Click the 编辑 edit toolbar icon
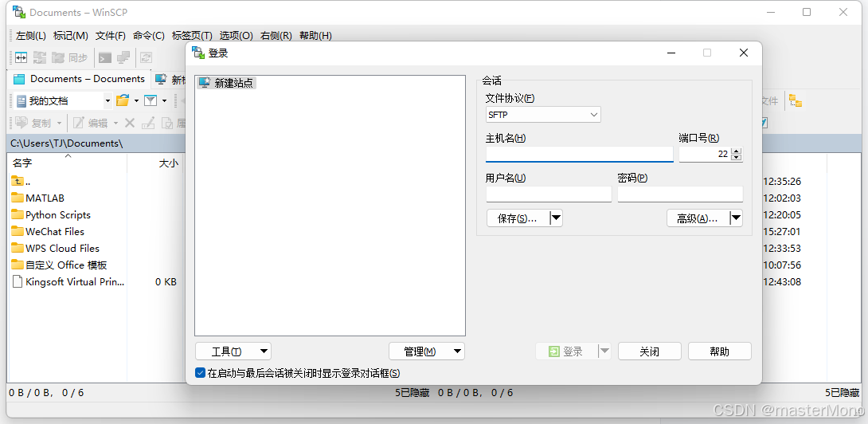 [x=91, y=123]
